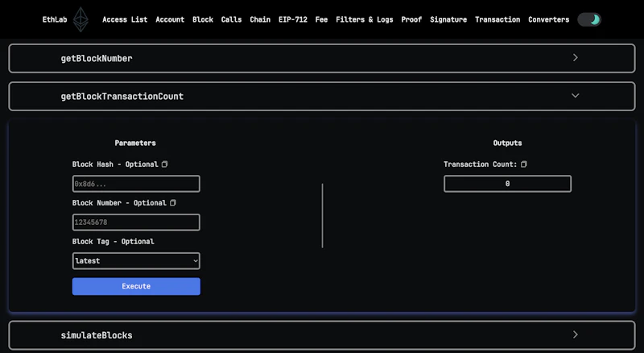Open the Converters menu item
Screen dimensions: 644x353
tap(549, 19)
